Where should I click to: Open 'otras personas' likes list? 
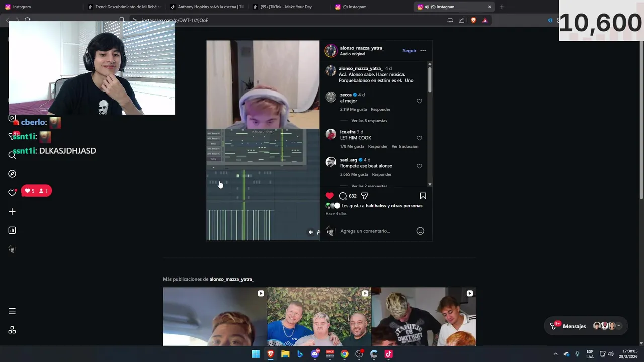[407, 206]
